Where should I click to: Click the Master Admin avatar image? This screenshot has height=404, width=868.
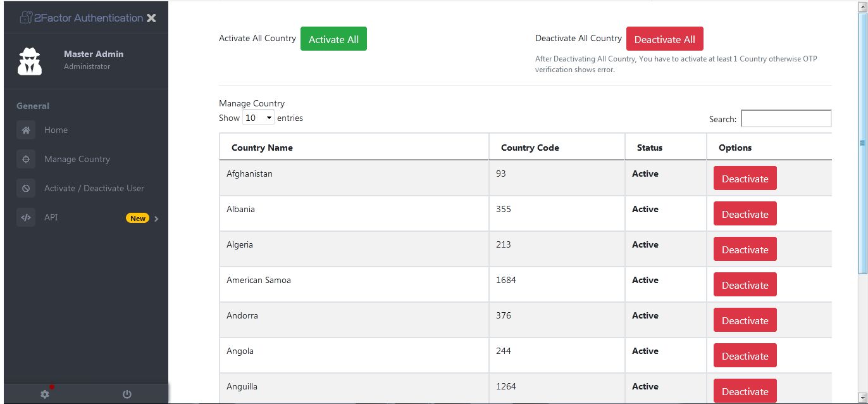coord(30,61)
